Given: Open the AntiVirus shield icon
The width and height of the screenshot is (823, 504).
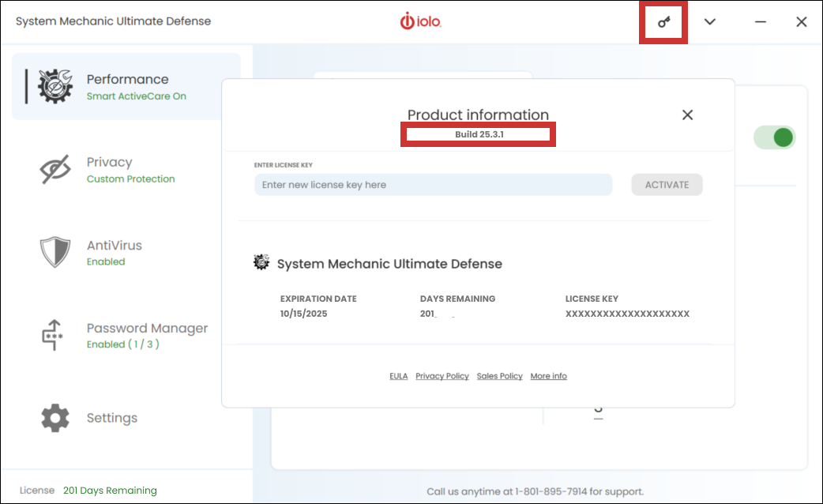Looking at the screenshot, I should [x=55, y=252].
